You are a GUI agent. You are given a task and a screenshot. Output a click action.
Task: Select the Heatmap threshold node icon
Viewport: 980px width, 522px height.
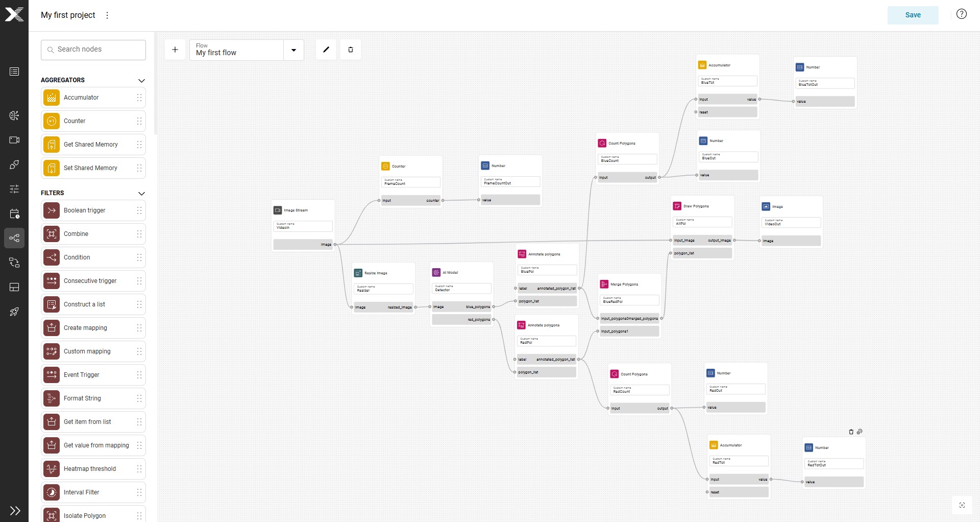pos(52,469)
